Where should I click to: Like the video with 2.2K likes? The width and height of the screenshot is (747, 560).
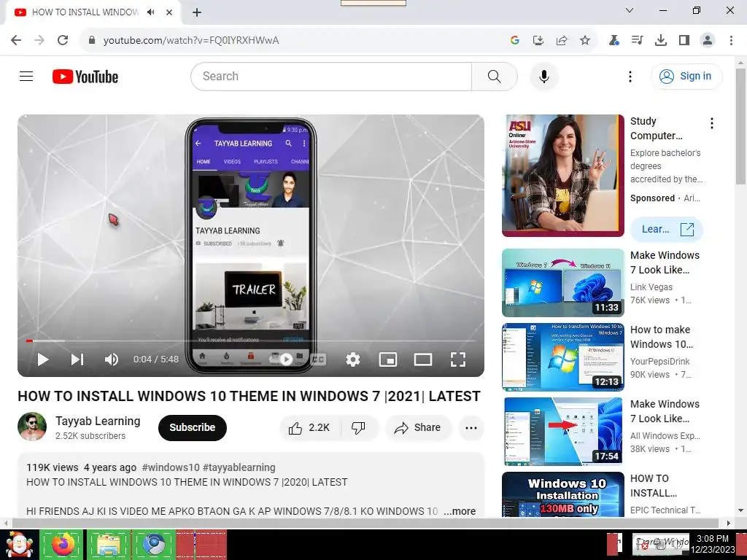(310, 427)
